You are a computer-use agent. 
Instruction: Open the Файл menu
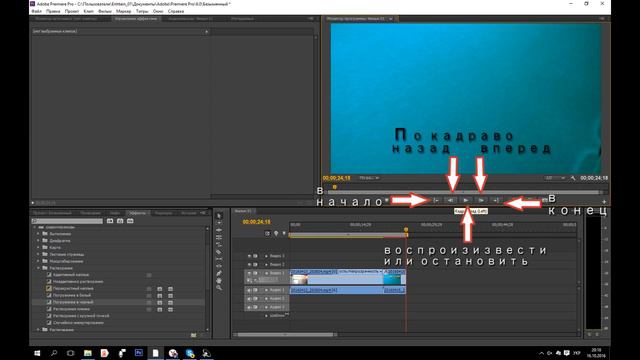tap(36, 11)
